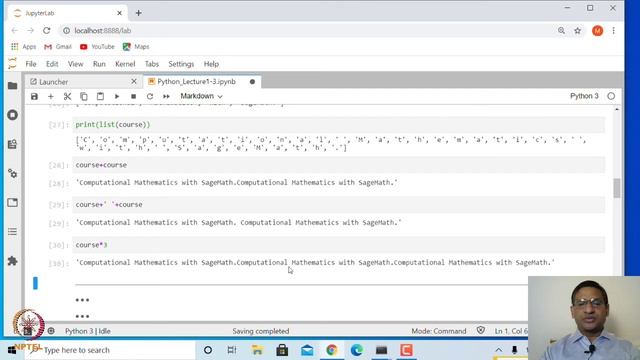Select the course*3 code cell
Screen dimensions: 640x360
coord(338,245)
